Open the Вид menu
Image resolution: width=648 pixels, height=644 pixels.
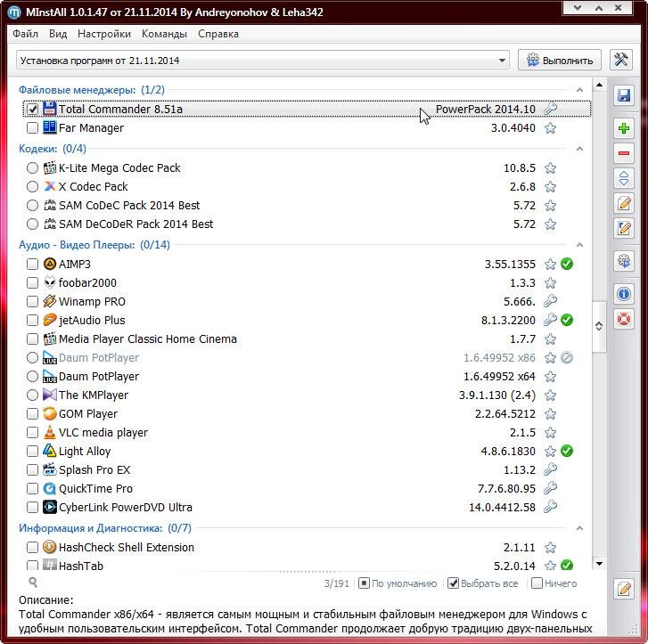(x=58, y=34)
